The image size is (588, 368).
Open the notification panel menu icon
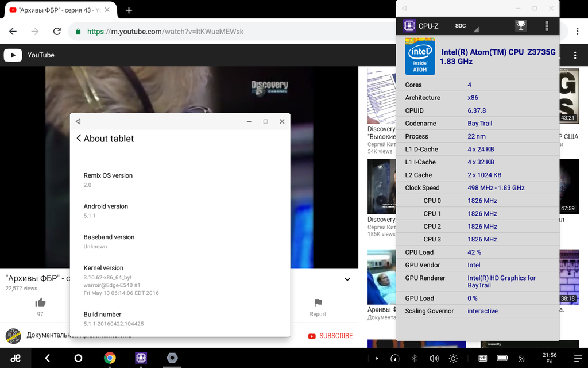tap(578, 359)
